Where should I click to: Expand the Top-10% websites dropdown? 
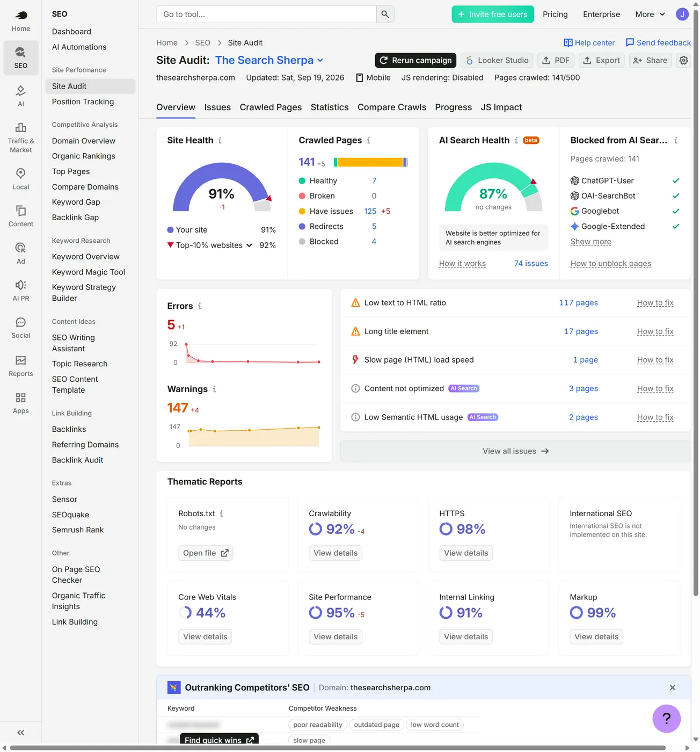click(214, 245)
